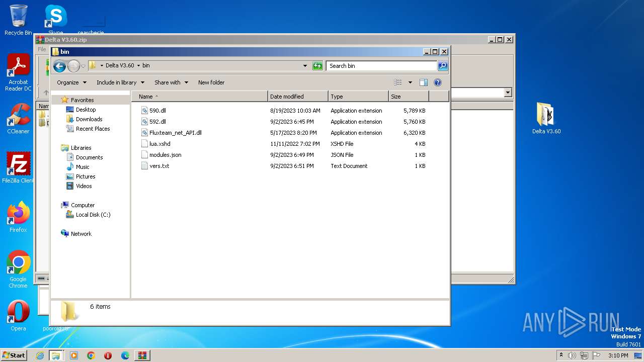
Task: Click volume speaker icon in system tray
Action: [x=572, y=355]
